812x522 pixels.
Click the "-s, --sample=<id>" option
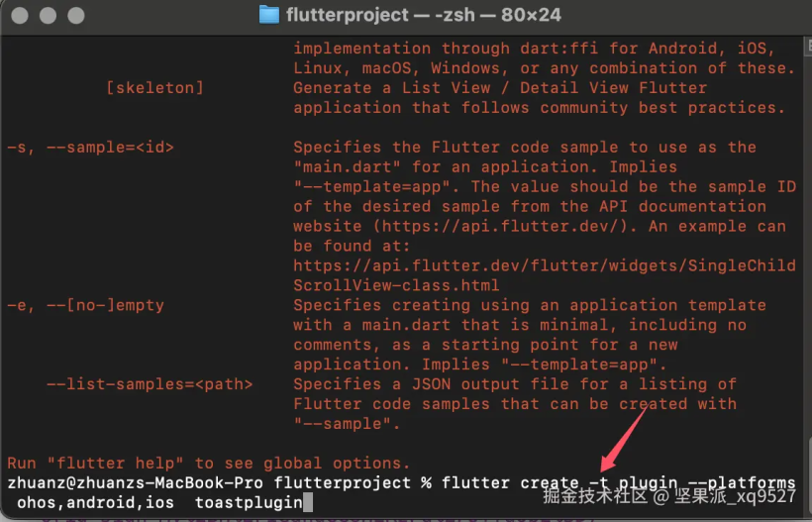[90, 148]
